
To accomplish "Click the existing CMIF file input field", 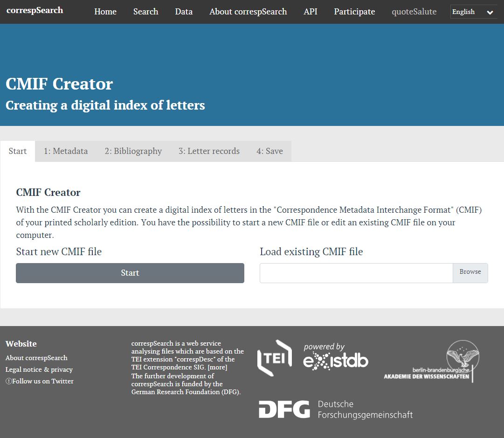I will tap(356, 273).
